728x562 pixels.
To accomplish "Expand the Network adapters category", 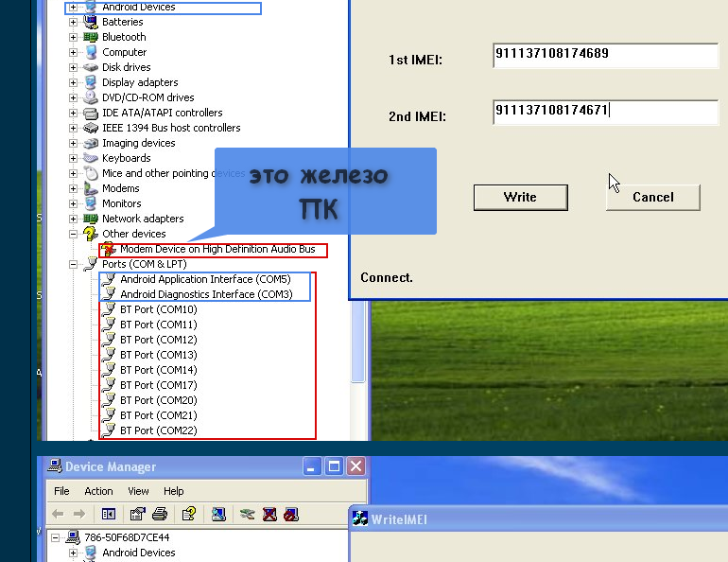I will [73, 219].
